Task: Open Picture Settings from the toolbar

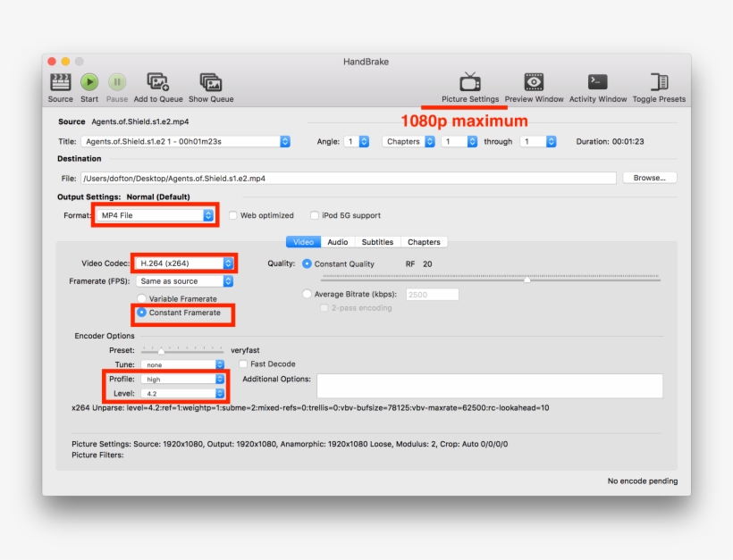Action: click(470, 82)
